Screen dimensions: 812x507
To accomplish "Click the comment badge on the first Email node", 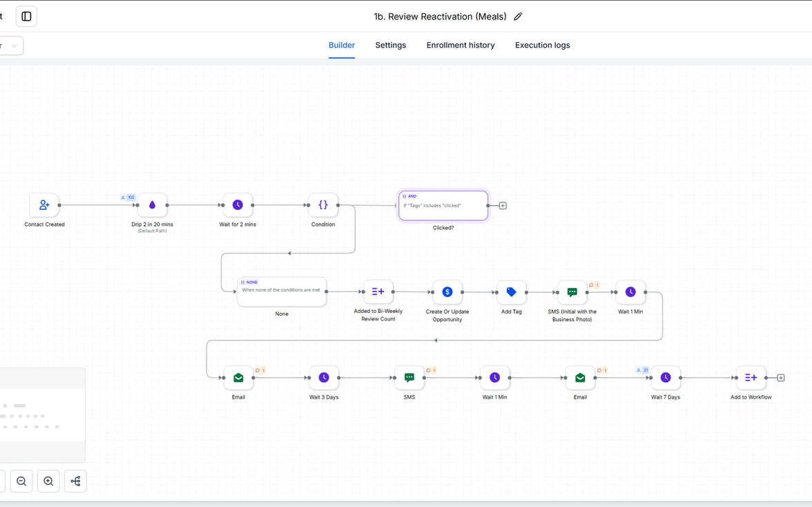I will (260, 370).
